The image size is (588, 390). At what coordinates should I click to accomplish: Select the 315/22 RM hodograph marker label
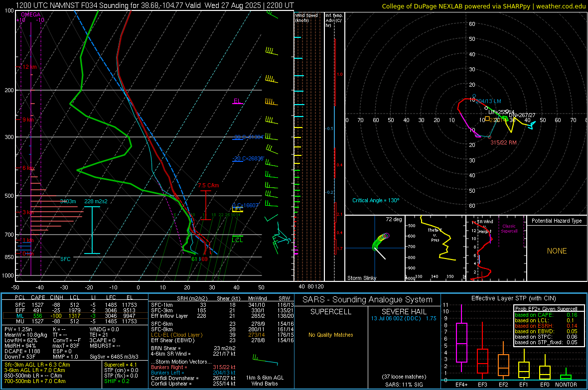tap(504, 142)
